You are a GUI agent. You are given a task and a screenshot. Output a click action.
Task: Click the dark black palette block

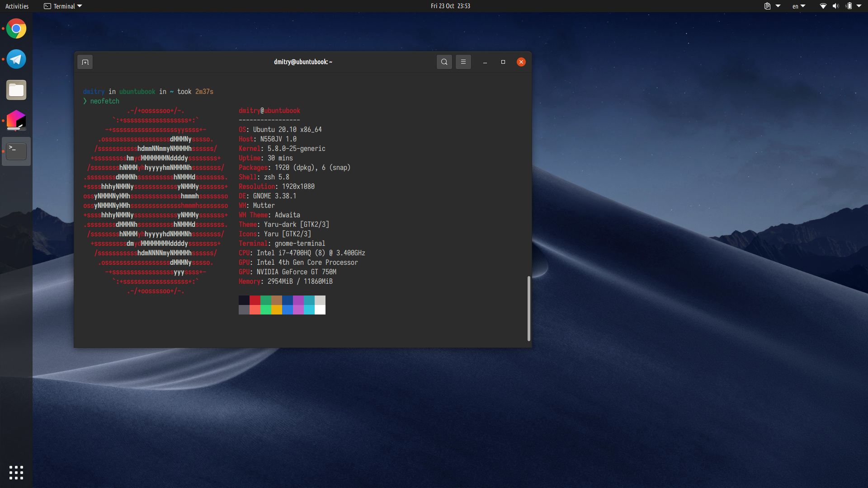tap(244, 300)
